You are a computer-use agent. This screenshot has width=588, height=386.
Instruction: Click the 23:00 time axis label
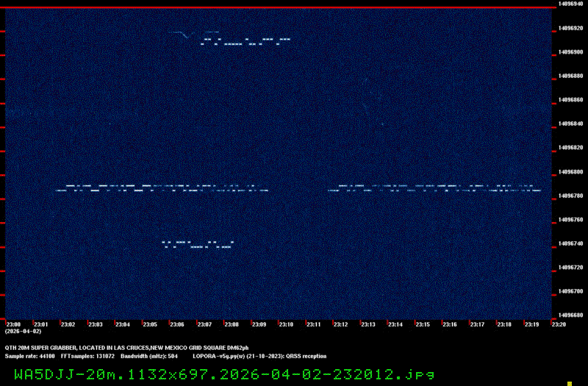coord(13,324)
